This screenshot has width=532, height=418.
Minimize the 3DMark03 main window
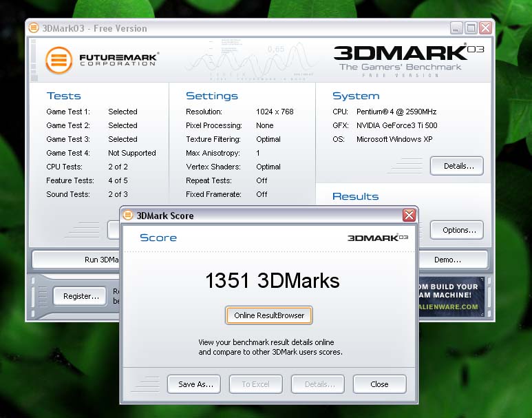click(x=456, y=28)
